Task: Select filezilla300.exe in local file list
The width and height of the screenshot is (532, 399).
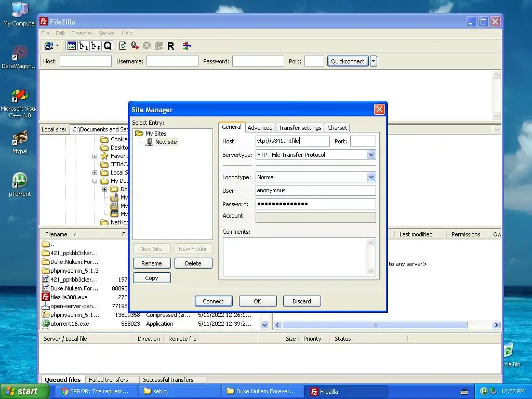Action: (x=69, y=297)
